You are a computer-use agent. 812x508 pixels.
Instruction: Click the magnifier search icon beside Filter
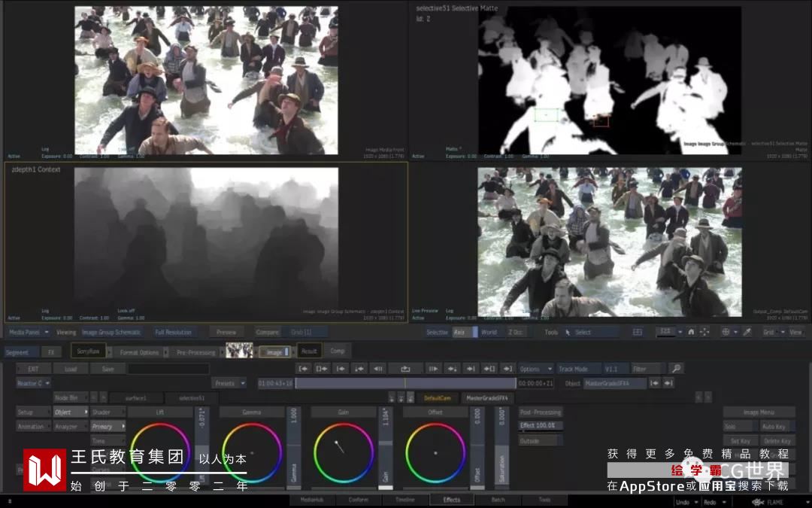pyautogui.click(x=676, y=369)
